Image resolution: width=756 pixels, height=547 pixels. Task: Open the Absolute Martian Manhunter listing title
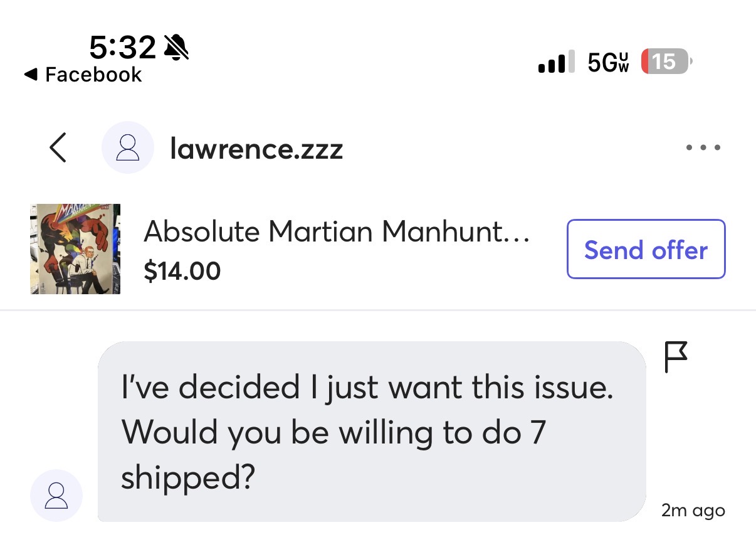[x=337, y=232]
